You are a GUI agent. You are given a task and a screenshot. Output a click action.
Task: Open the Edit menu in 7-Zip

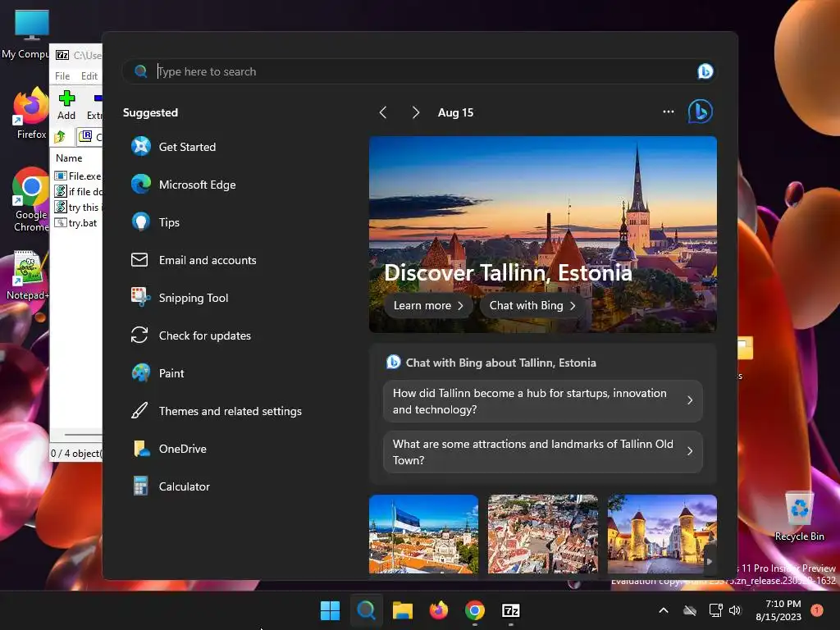point(89,76)
